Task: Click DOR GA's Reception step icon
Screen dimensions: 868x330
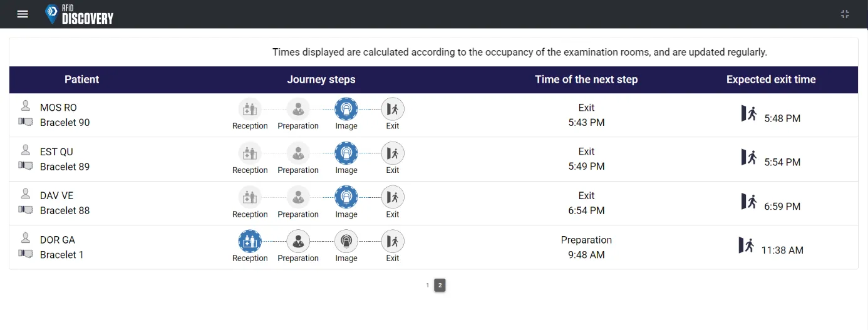Action: [x=250, y=241]
